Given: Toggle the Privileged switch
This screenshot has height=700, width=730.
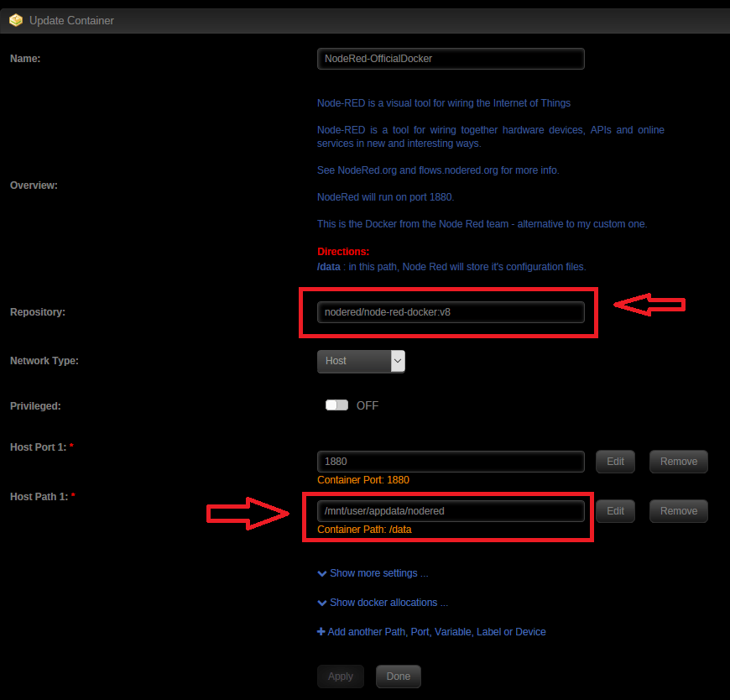Looking at the screenshot, I should click(x=336, y=405).
